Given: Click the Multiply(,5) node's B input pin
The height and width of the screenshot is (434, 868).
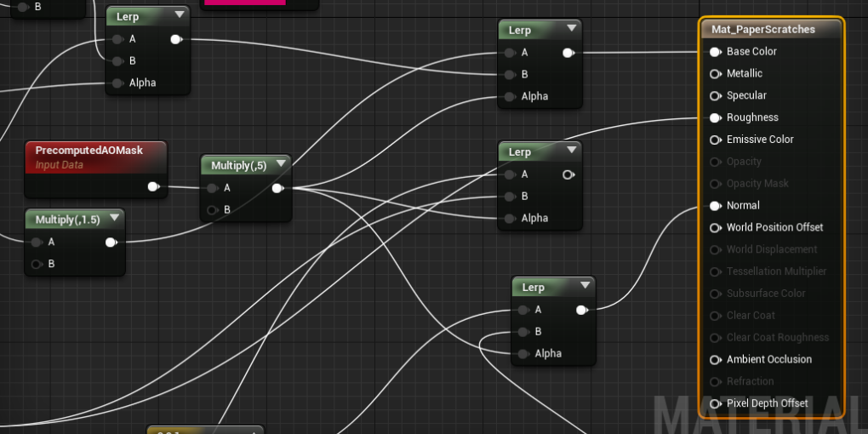Looking at the screenshot, I should coord(211,210).
